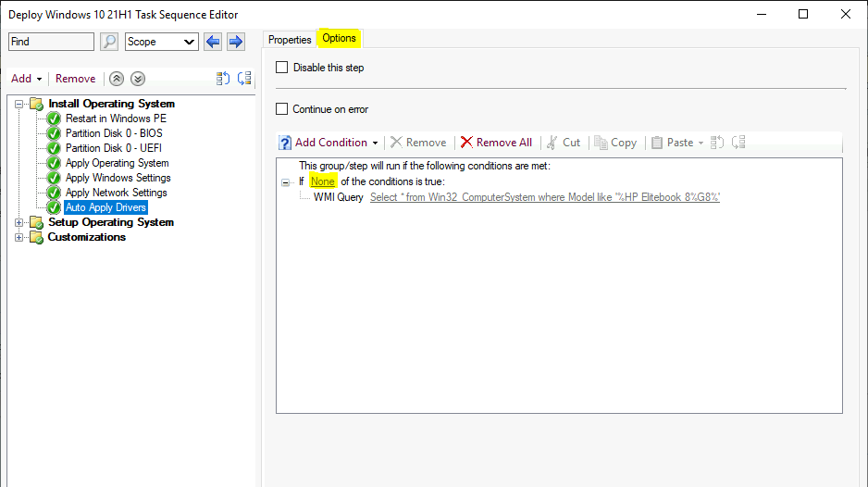The width and height of the screenshot is (868, 487).
Task: Collapse the If None condition node
Action: point(285,181)
